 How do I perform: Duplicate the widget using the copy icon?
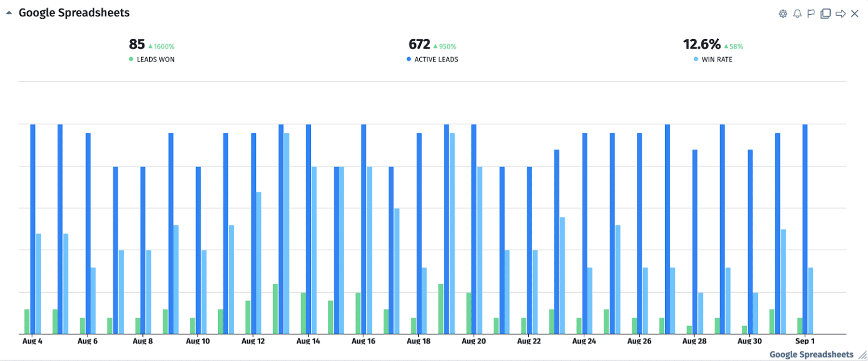pos(826,13)
